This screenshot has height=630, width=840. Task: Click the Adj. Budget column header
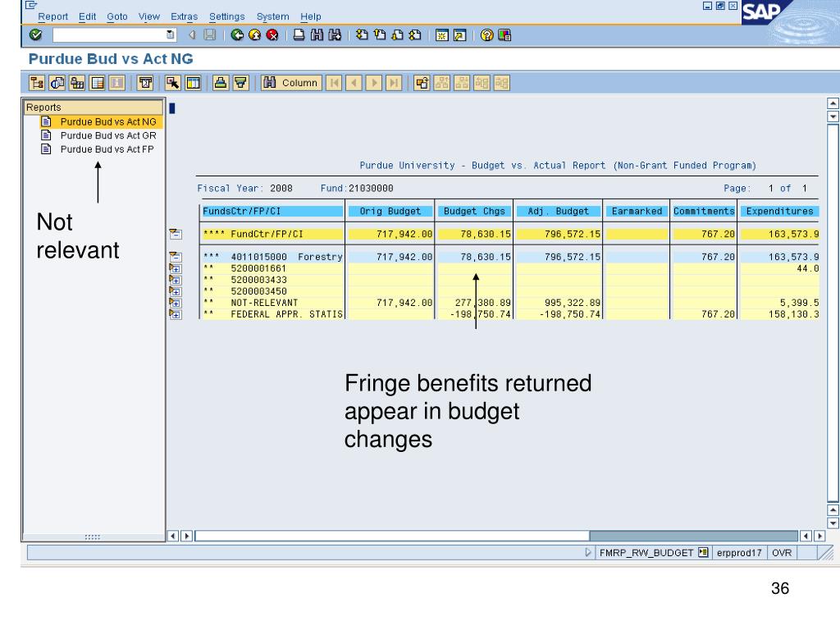tap(558, 211)
